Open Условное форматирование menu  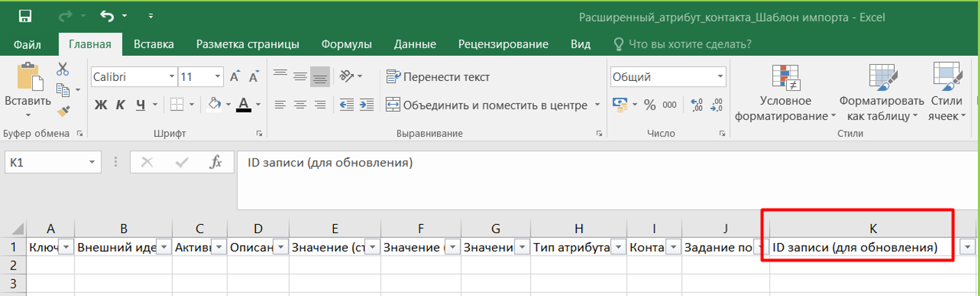tap(785, 93)
